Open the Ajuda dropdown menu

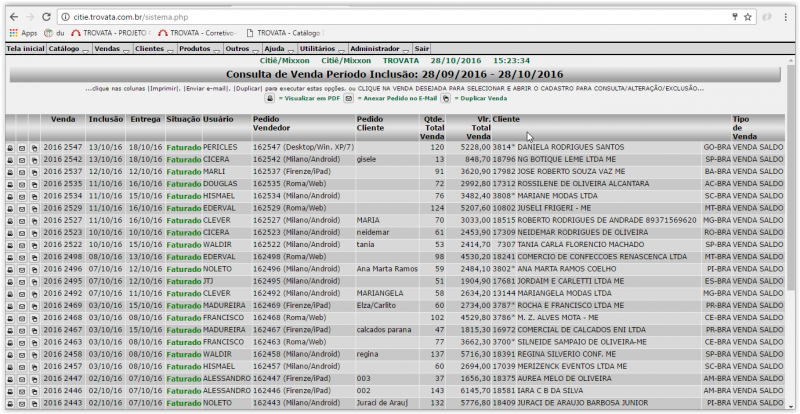point(279,49)
